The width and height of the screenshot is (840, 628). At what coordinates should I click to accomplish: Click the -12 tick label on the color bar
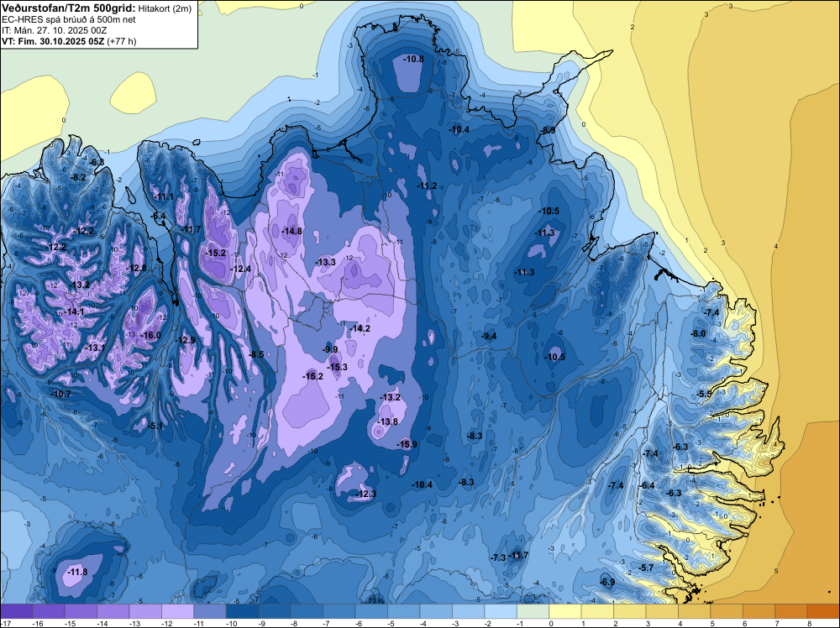point(166,624)
